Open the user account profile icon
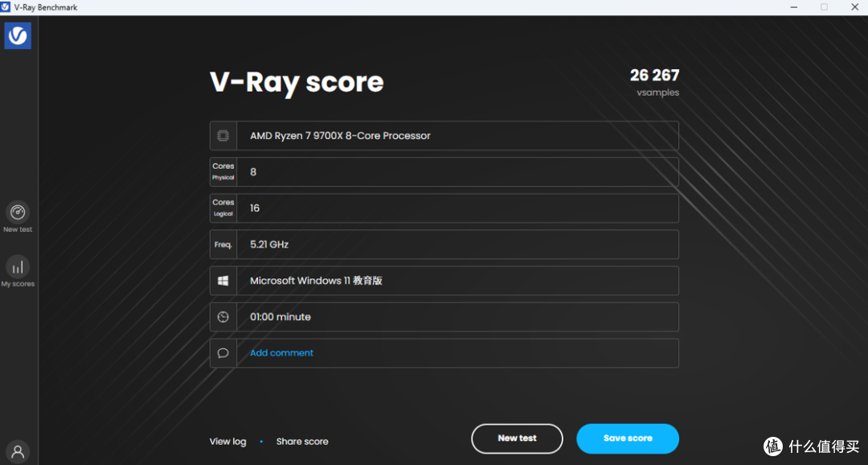Viewport: 868px width, 465px height. 18,451
